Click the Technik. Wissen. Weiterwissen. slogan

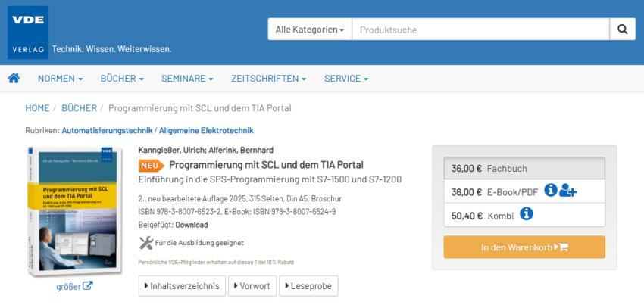click(111, 49)
